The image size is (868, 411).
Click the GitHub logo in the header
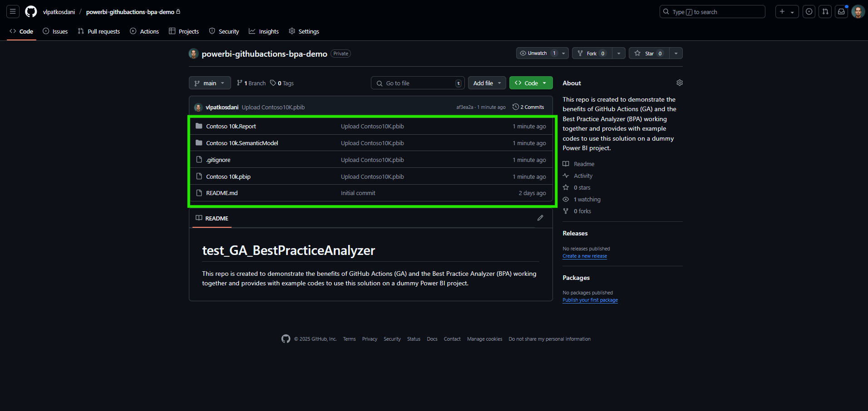30,11
